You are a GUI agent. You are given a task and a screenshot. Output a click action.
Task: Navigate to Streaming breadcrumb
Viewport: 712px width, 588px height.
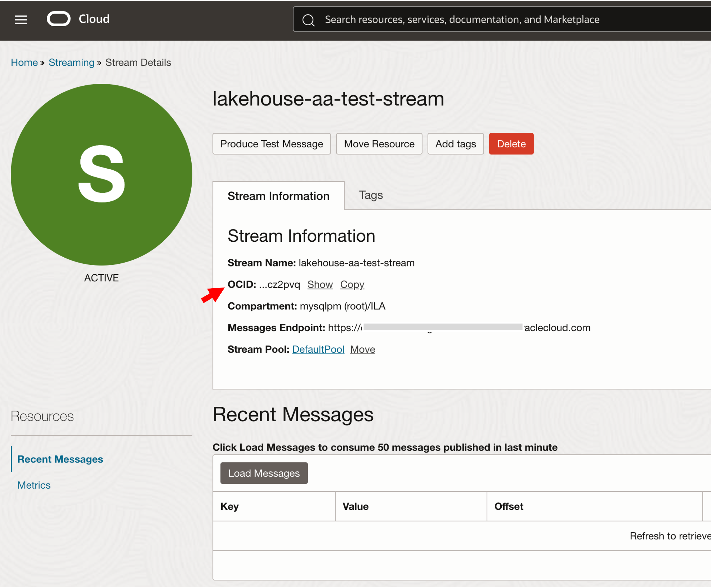pos(71,62)
